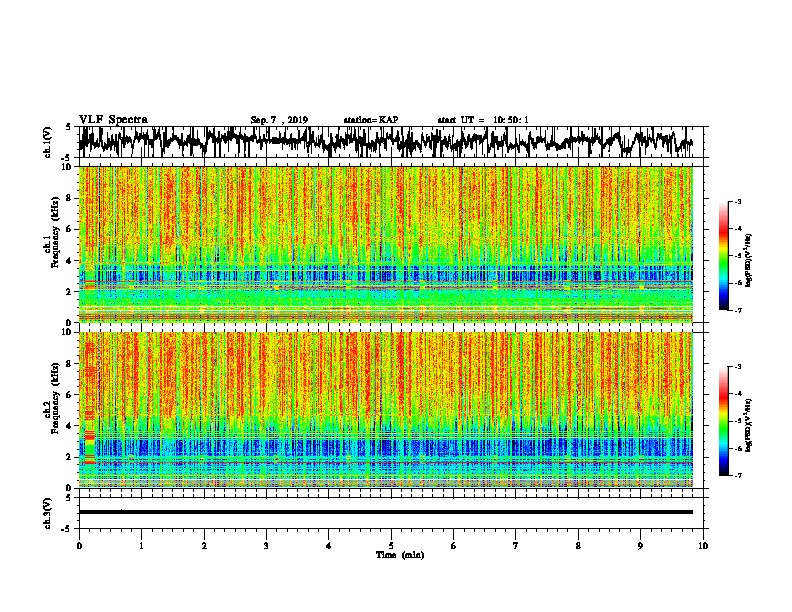Click the "ch.1(V)" waveform axis label

(48, 142)
